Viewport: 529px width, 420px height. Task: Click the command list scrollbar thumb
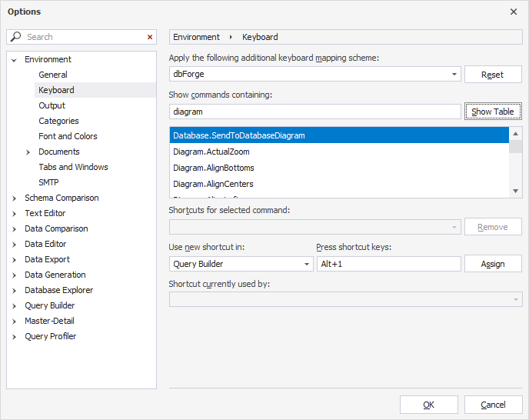(x=515, y=146)
